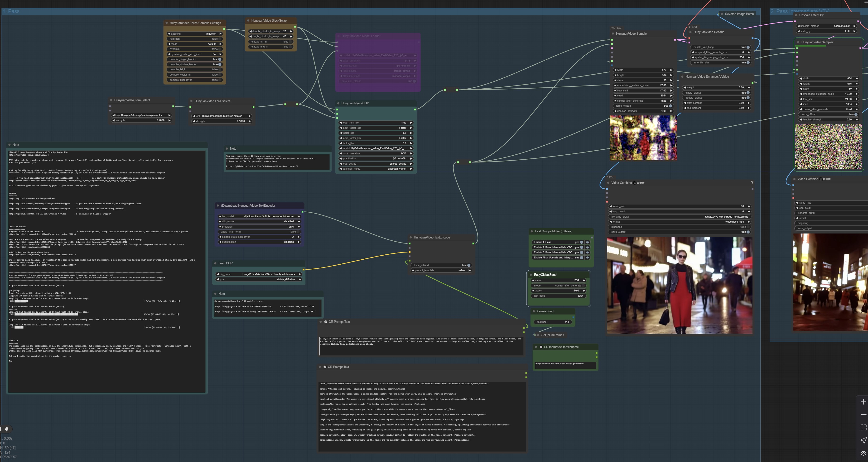This screenshot has width=868, height=462.
Task: Jump to group via Enable 1. Pass arrow
Action: (x=588, y=242)
